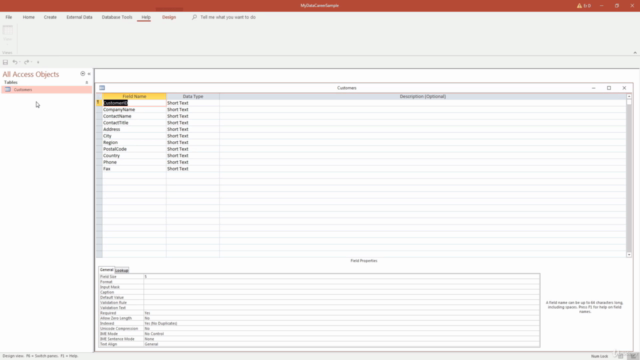640x360 pixels.
Task: Maximize the Customers table window
Action: [x=609, y=88]
